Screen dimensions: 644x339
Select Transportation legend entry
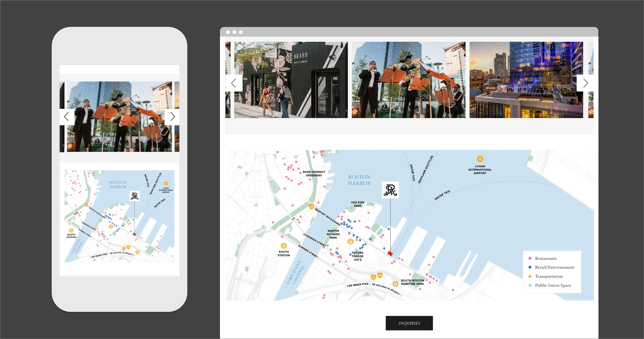coord(548,276)
